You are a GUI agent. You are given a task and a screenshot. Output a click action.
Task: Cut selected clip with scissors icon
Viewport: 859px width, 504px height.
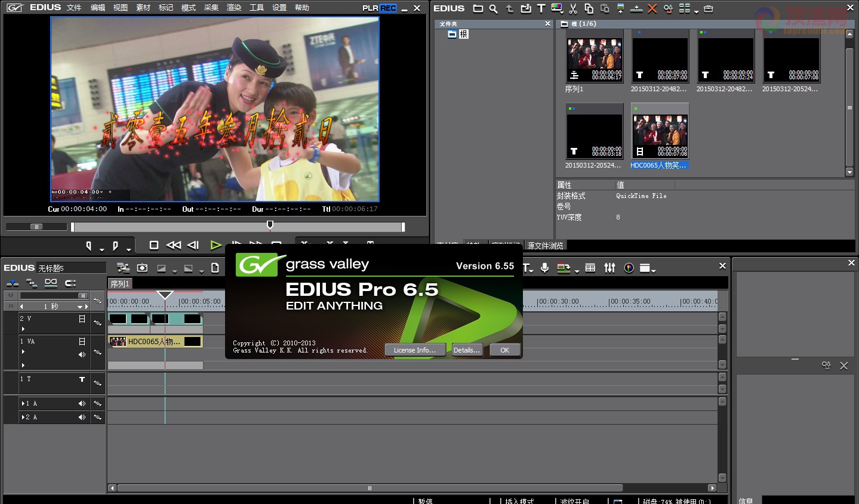tap(573, 8)
